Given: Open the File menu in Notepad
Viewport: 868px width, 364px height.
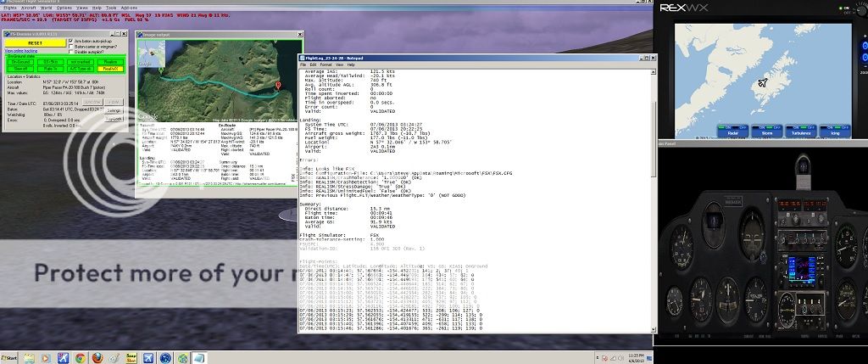Looking at the screenshot, I should 303,64.
